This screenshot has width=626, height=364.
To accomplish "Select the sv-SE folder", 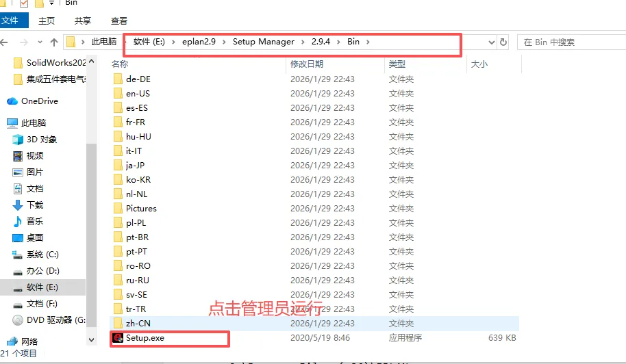I will [x=136, y=294].
